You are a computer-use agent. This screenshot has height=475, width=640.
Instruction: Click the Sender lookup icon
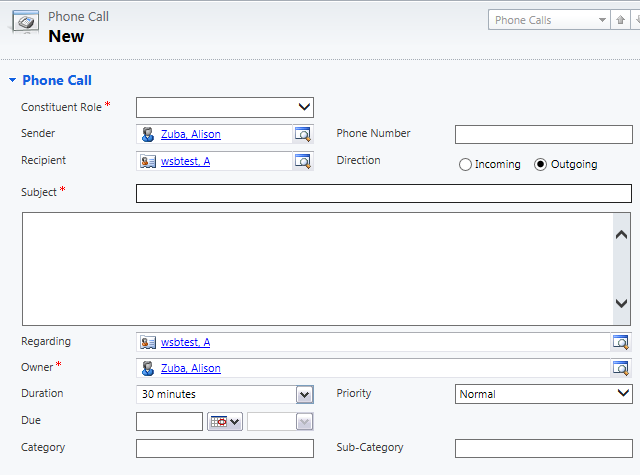point(303,135)
